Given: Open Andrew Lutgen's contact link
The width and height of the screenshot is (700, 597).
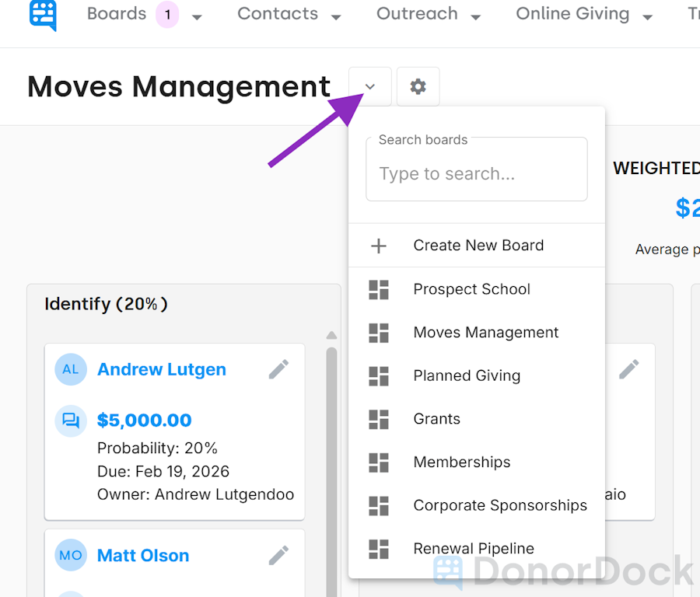Looking at the screenshot, I should coord(161,369).
